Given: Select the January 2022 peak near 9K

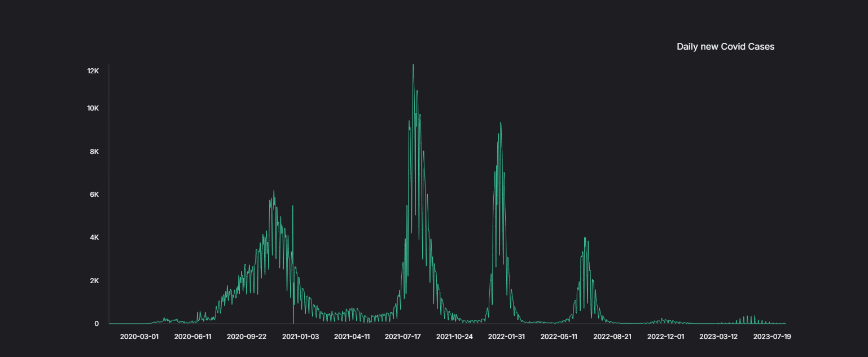Looking at the screenshot, I should pyautogui.click(x=500, y=124).
